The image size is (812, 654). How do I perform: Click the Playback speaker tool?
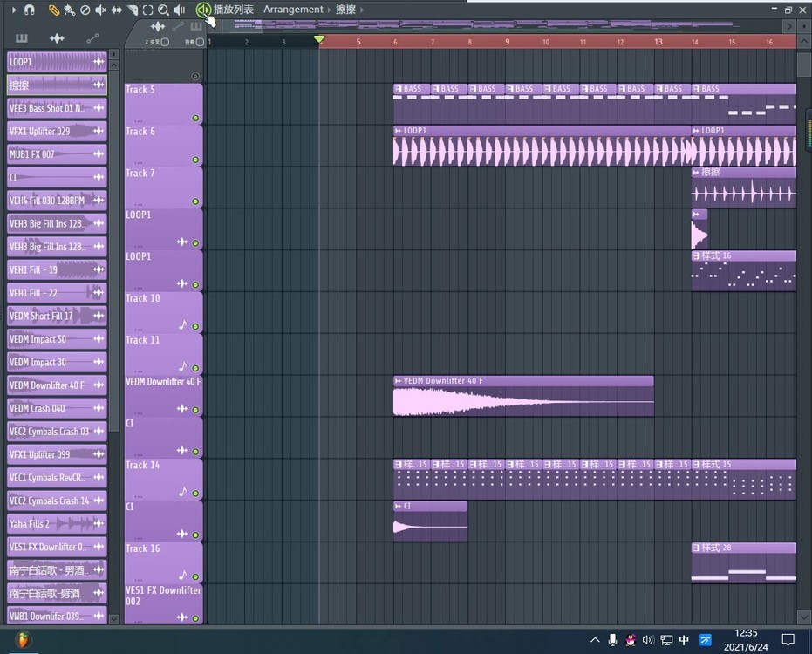tap(179, 10)
